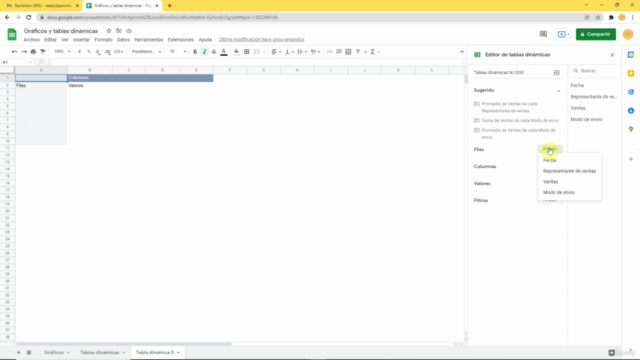Viewport: 640px width, 360px height.
Task: Open Google Calendar in the side panel
Action: tap(631, 55)
